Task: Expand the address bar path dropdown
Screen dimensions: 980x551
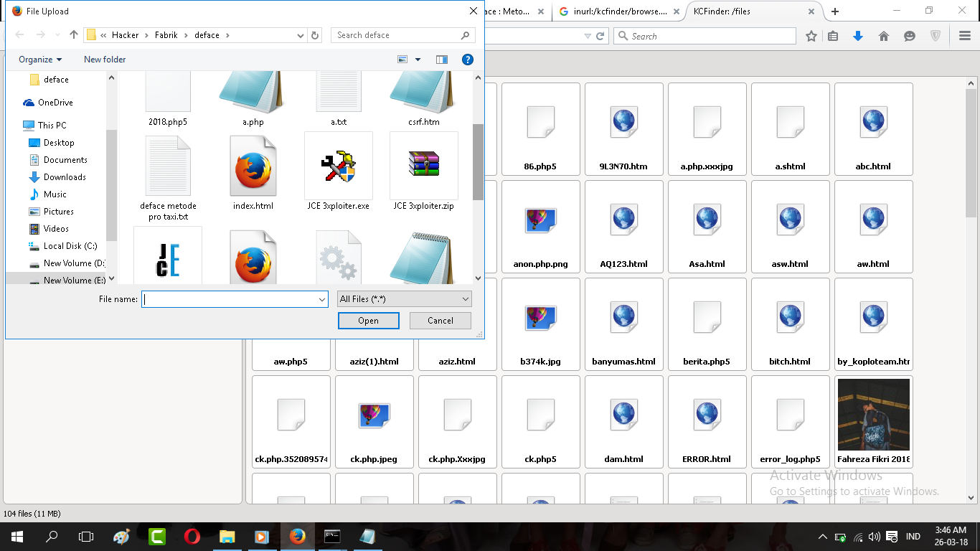Action: (x=300, y=34)
